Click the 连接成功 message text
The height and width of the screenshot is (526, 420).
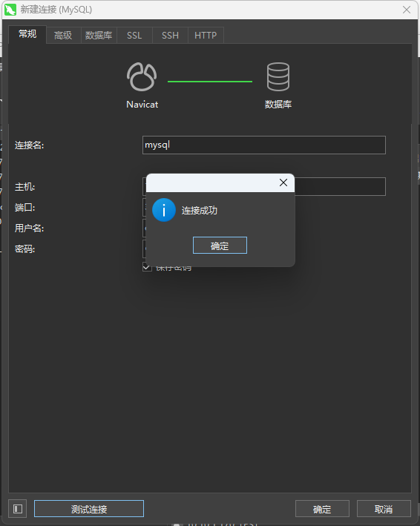pos(200,211)
